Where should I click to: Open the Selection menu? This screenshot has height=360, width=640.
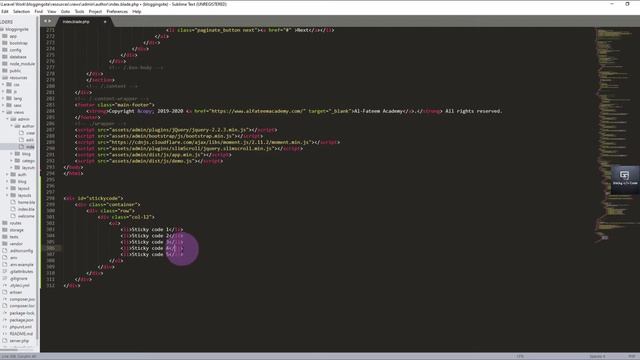[21, 11]
